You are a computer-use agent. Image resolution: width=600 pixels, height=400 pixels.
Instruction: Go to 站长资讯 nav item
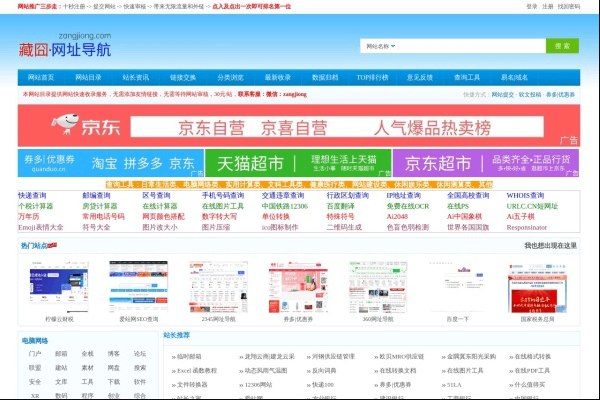point(136,77)
